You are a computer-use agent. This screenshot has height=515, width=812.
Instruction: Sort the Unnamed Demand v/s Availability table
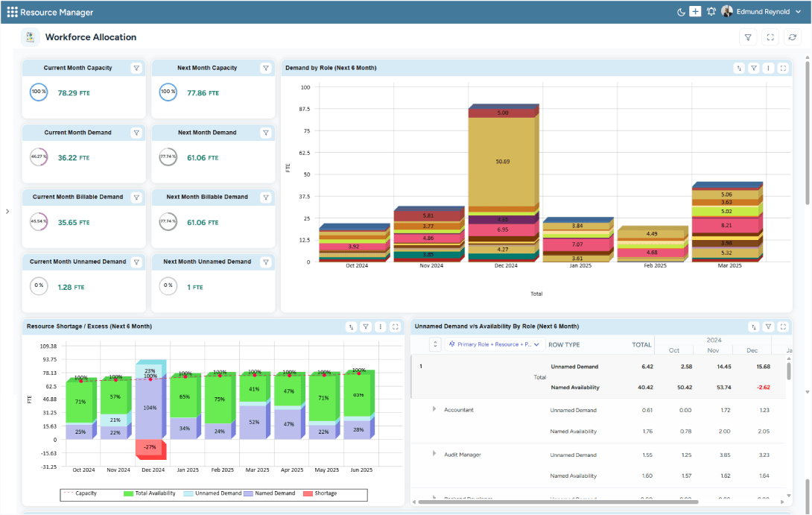[x=753, y=326]
